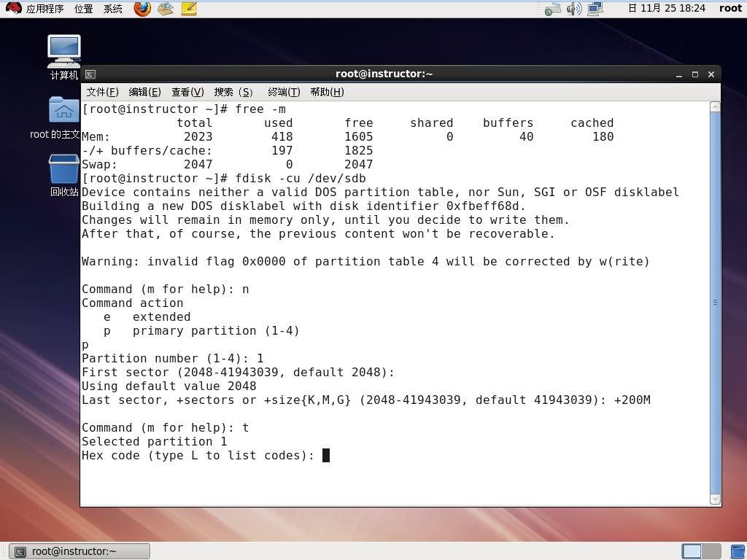
Task: Switch to the second workspace
Action: [711, 551]
